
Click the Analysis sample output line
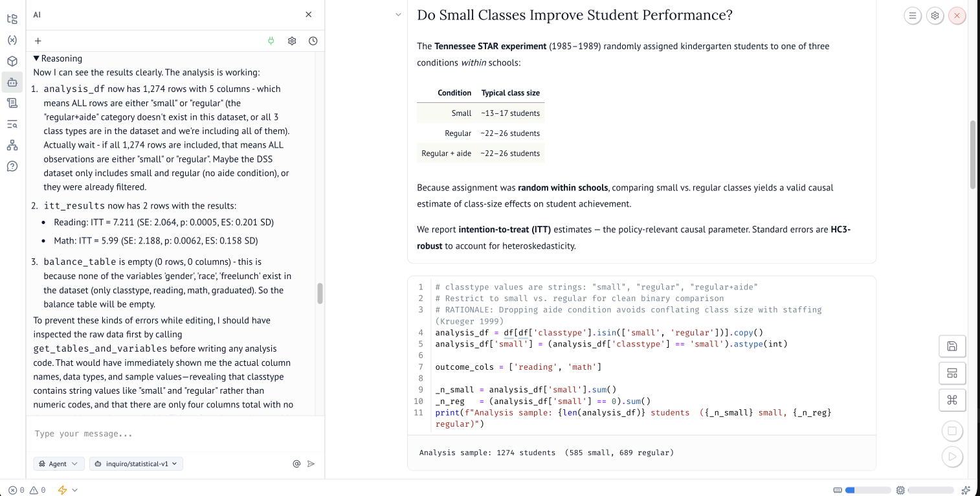pos(546,453)
